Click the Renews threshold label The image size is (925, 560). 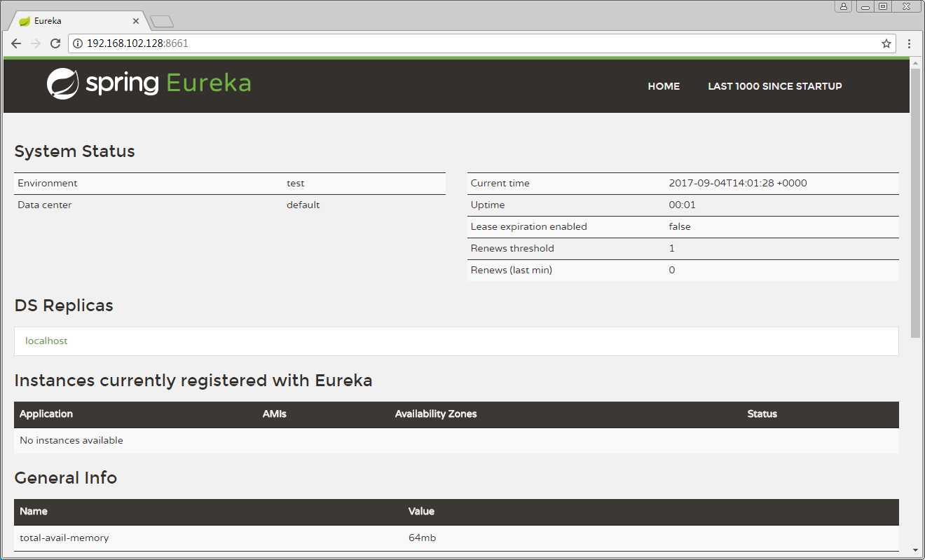512,248
